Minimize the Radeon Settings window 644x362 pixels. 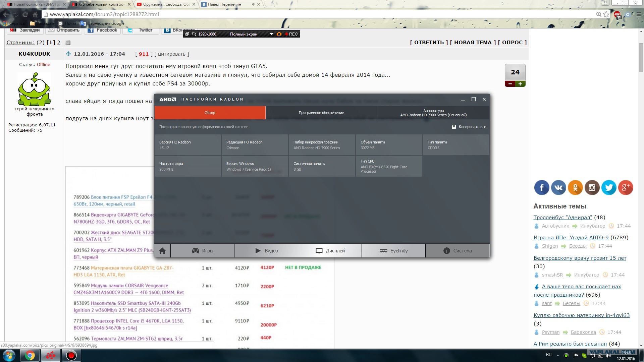coord(463,100)
